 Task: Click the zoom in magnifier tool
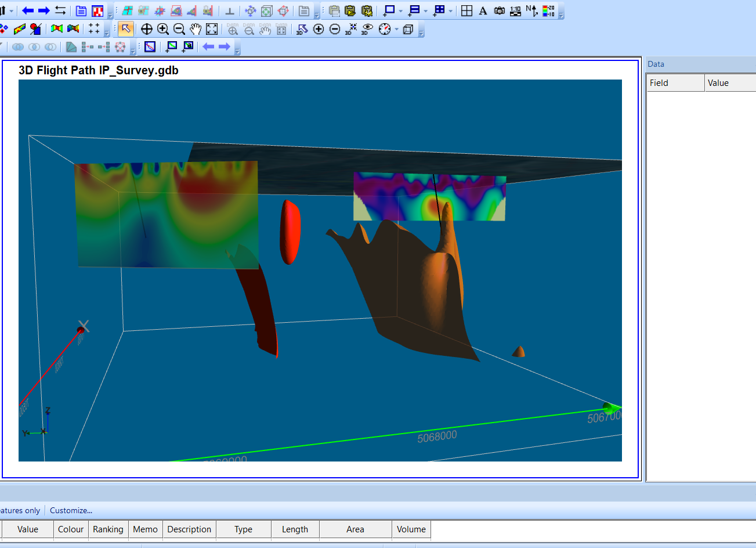coord(163,29)
